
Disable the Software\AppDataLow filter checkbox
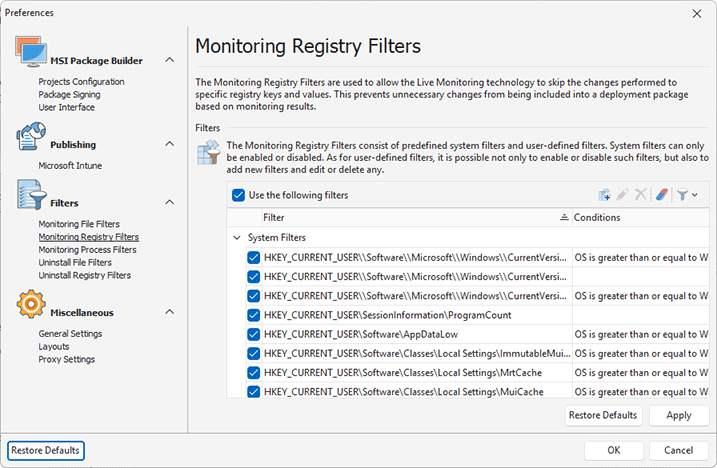coord(254,333)
